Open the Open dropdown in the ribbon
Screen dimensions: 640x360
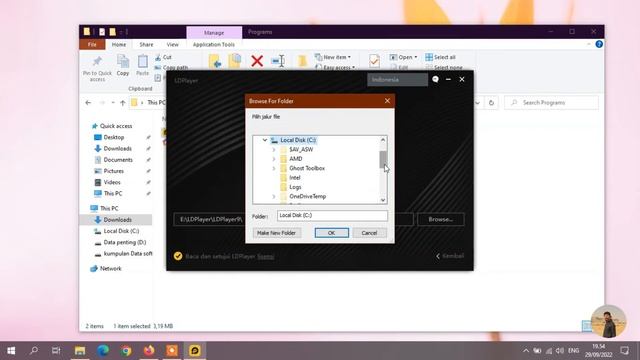(x=403, y=57)
